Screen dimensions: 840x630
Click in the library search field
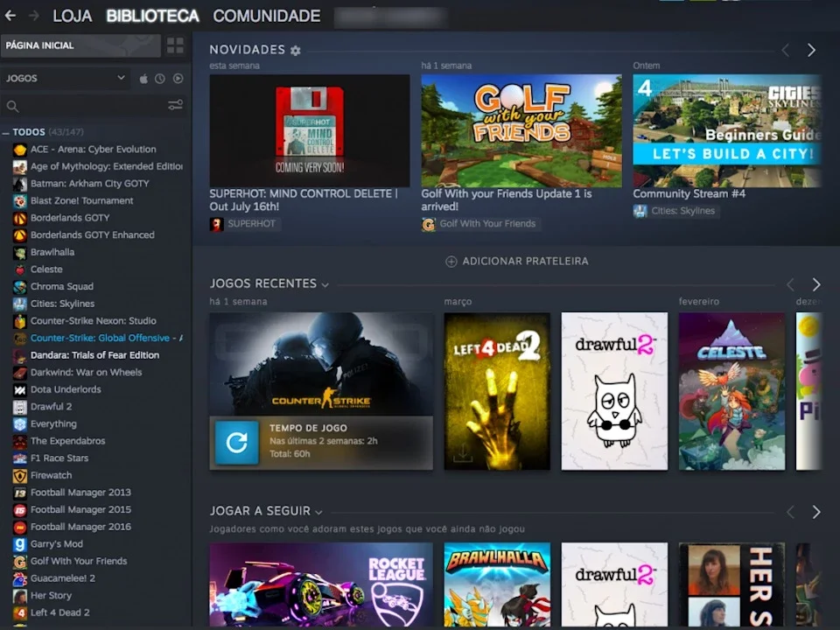[x=94, y=106]
